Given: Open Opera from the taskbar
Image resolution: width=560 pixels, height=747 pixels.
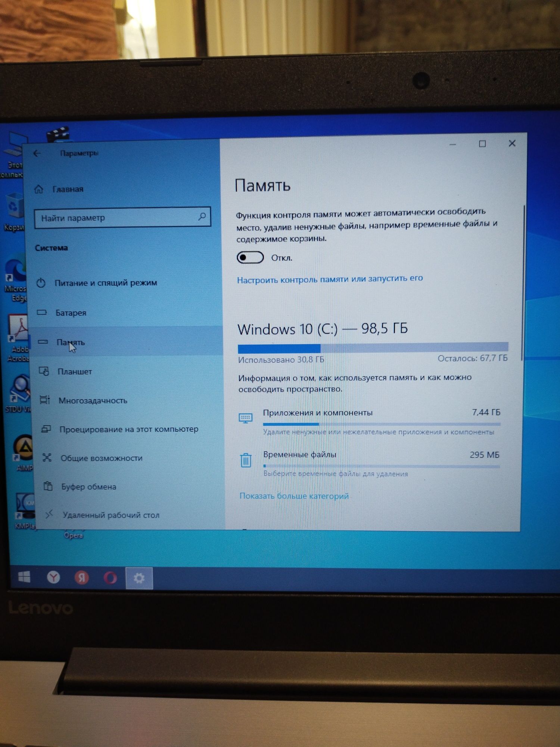Looking at the screenshot, I should pyautogui.click(x=110, y=578).
